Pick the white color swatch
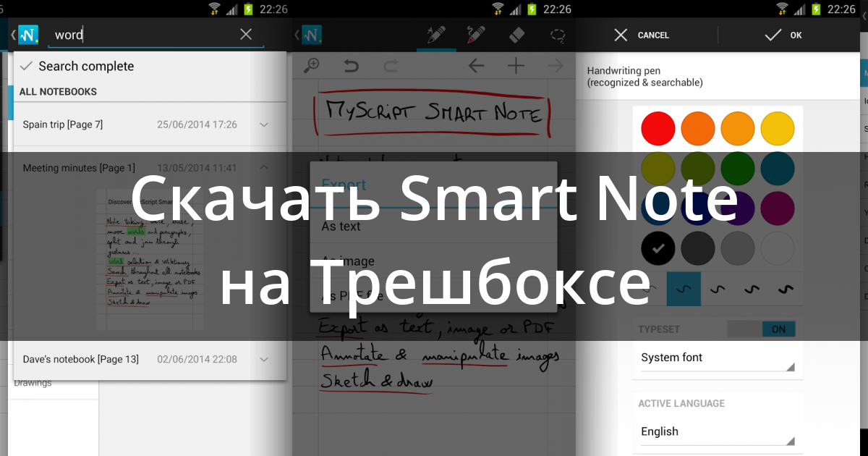 point(778,248)
